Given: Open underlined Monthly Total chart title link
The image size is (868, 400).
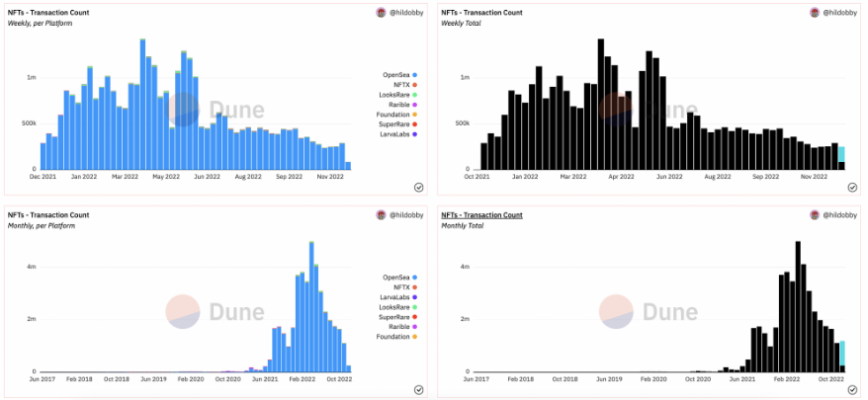Looking at the screenshot, I should tap(481, 214).
